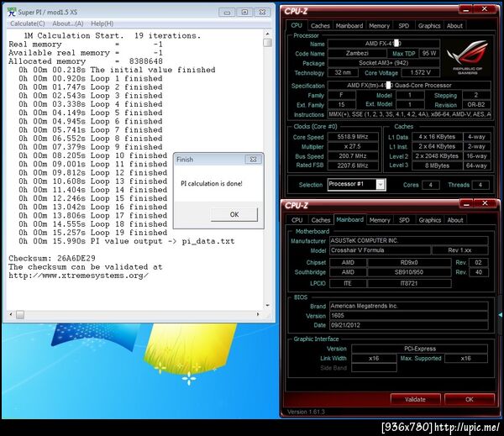Close the Super PI window

point(262,13)
